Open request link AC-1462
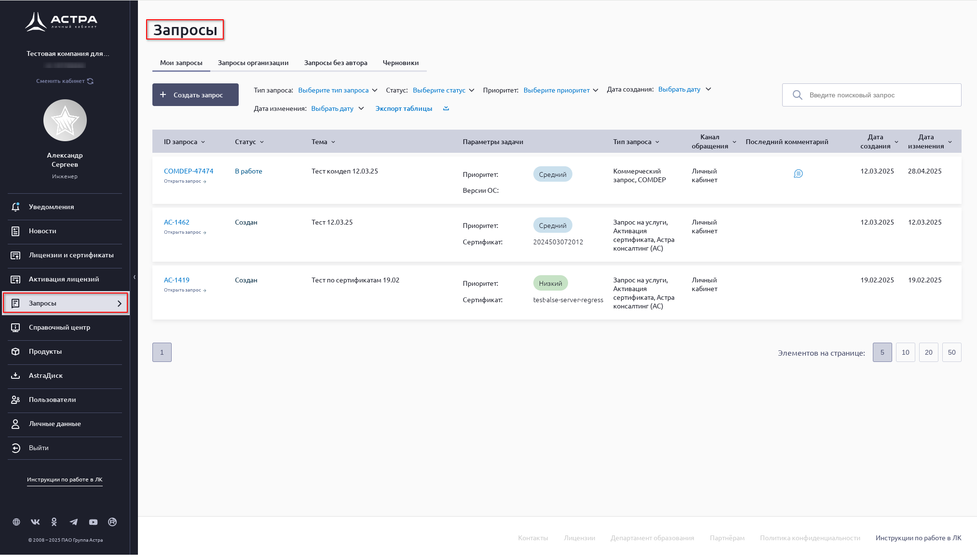 (176, 222)
